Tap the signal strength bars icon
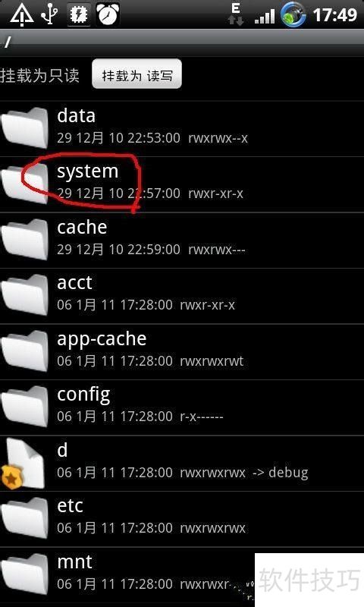The height and width of the screenshot is (607, 364). [x=265, y=16]
